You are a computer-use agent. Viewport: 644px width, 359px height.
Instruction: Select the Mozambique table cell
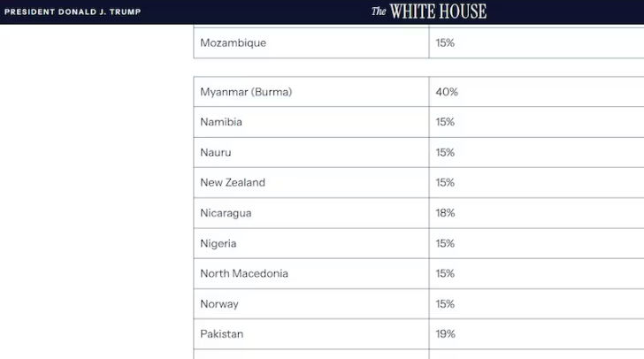tap(311, 42)
